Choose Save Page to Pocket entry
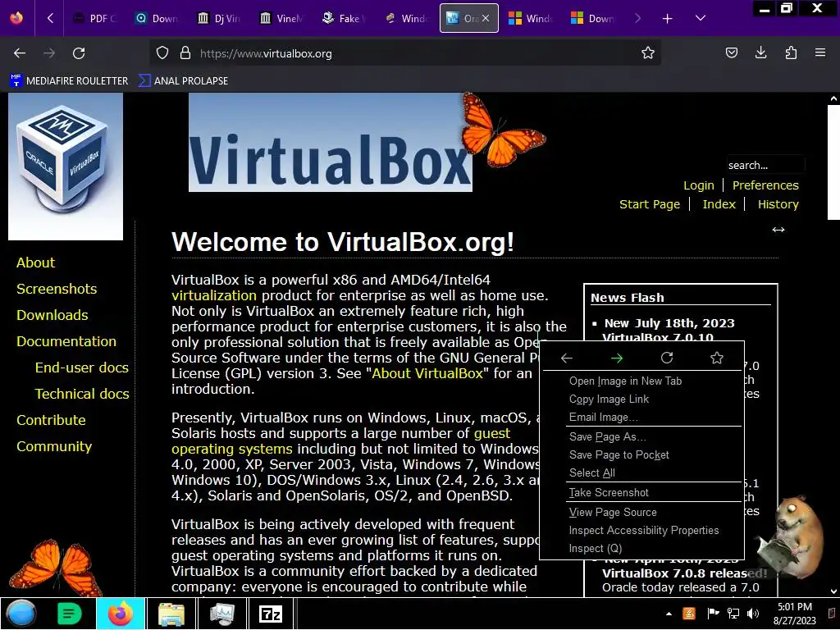 (641, 454)
